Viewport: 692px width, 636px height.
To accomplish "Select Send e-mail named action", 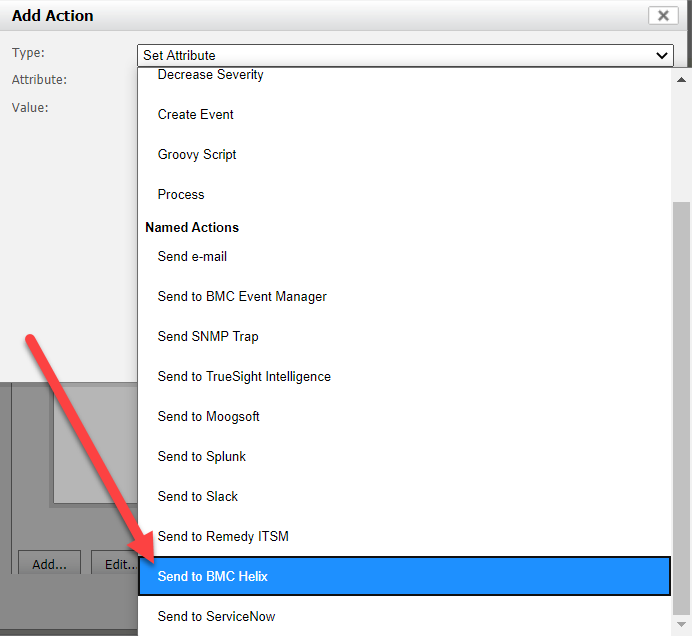I will (x=404, y=256).
